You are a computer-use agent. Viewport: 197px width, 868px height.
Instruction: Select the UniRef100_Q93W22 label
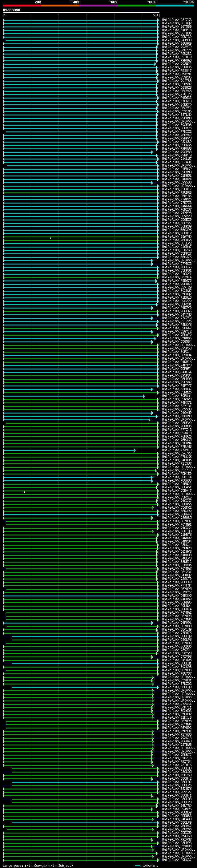pos(177,64)
